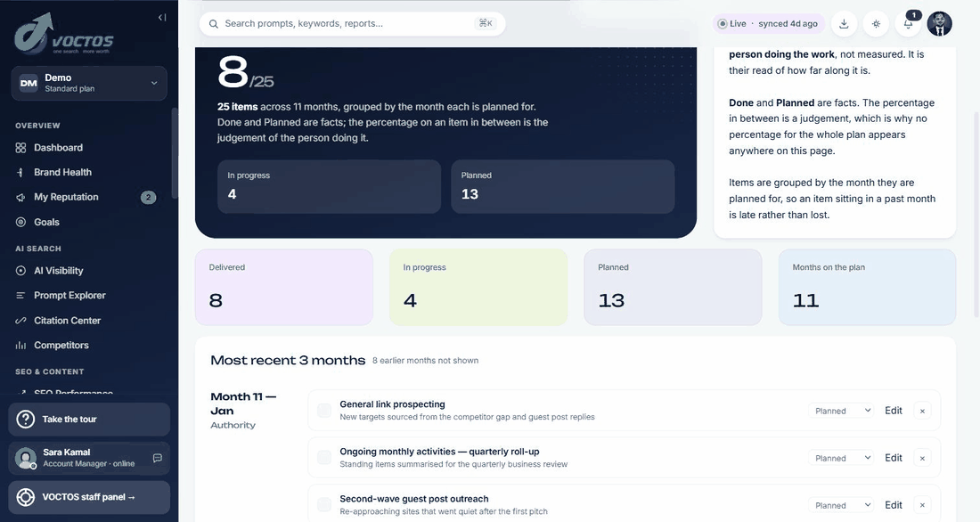Click Sara Kamal's avatar
The width and height of the screenshot is (980, 522).
pyautogui.click(x=26, y=458)
